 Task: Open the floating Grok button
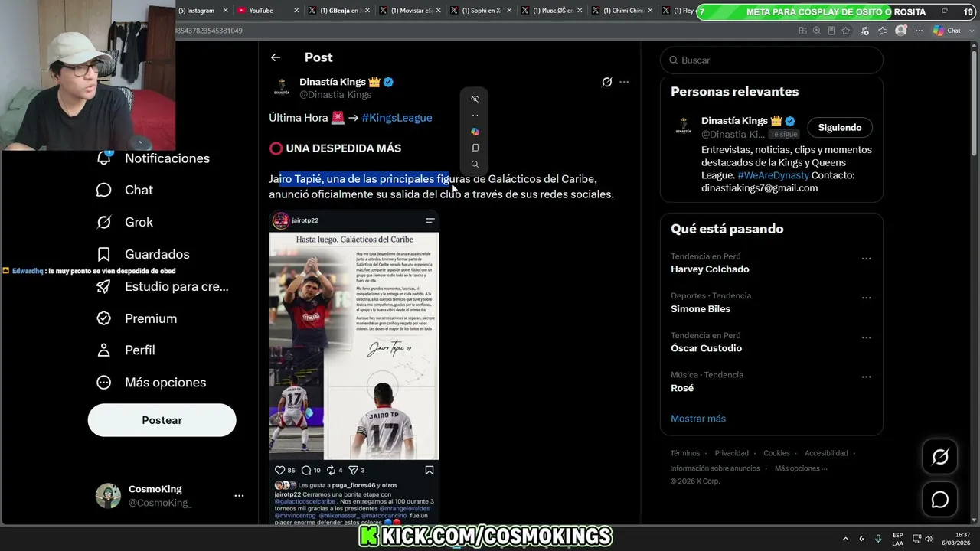[x=939, y=457]
